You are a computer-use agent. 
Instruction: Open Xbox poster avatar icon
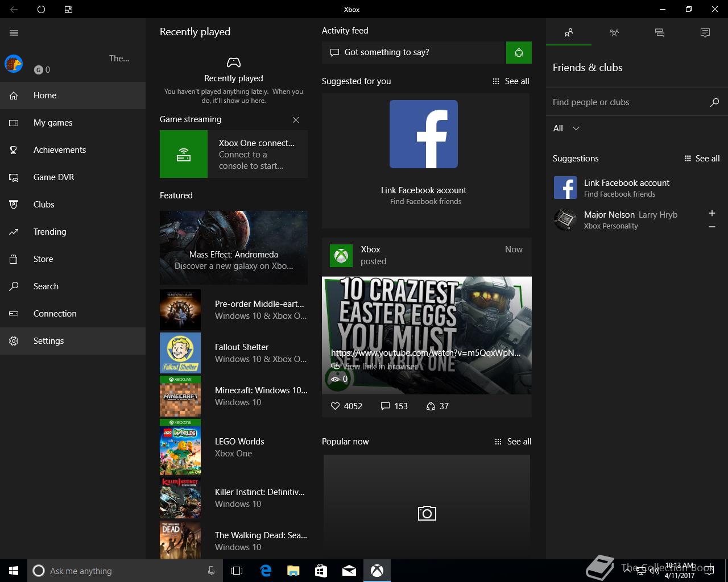[341, 256]
